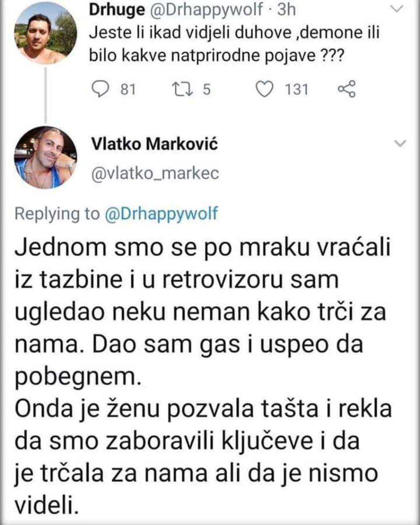Screen dimensions: 420x525
Task: Open the share icon on Drhuge's tweet
Action: pos(347,89)
